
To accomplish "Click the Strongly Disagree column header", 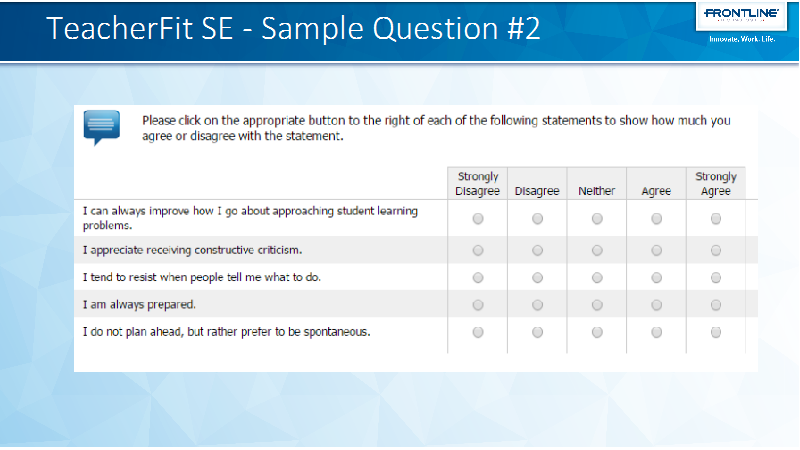I will pyautogui.click(x=478, y=184).
